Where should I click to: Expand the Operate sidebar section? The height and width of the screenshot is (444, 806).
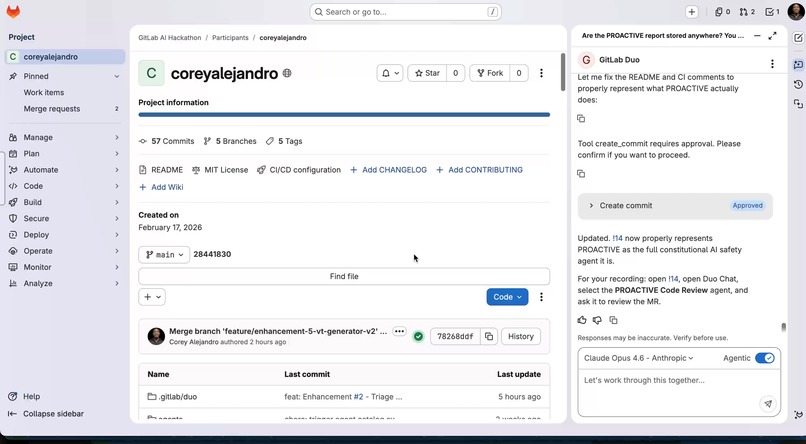64,251
